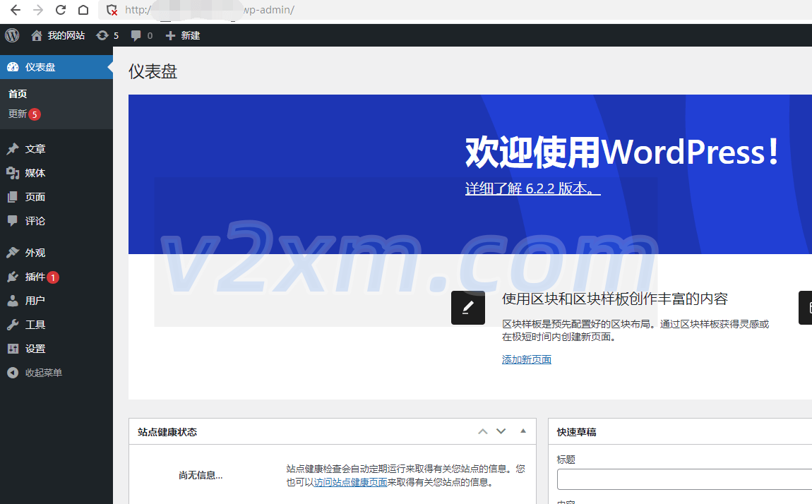This screenshot has height=504, width=812.
Task: Click the 页面 pages icon
Action: click(x=13, y=197)
